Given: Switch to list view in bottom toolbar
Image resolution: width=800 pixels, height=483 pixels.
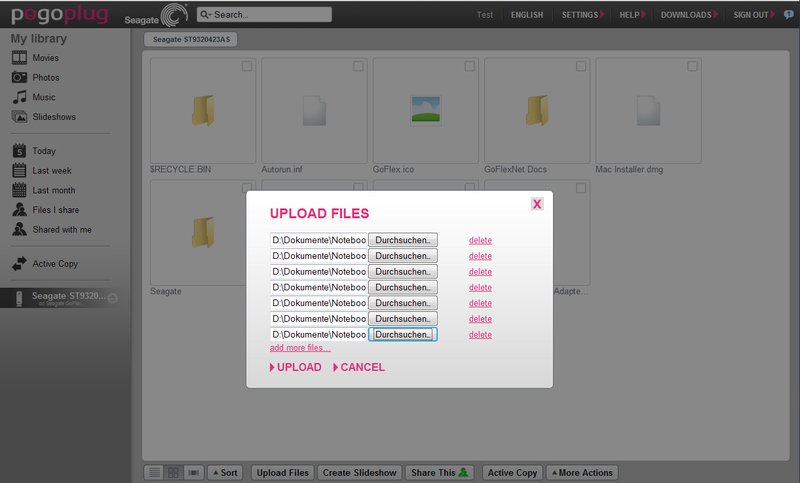Looking at the screenshot, I should [154, 472].
